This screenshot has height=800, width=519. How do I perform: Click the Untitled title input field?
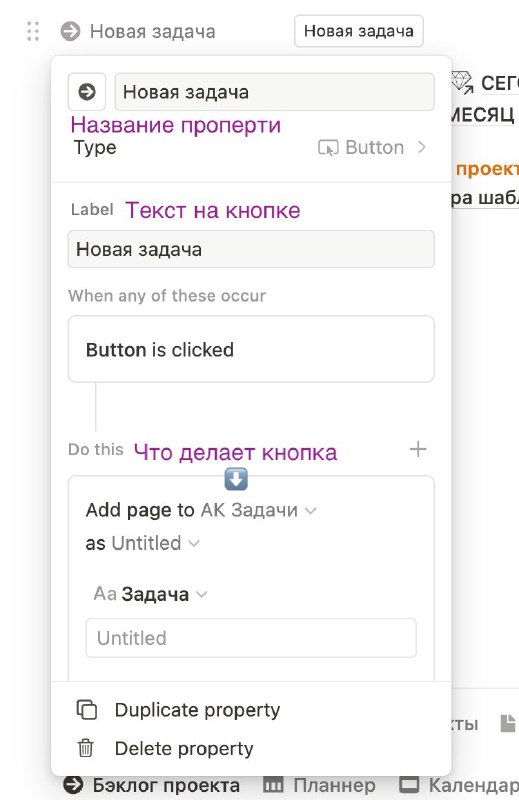click(251, 638)
